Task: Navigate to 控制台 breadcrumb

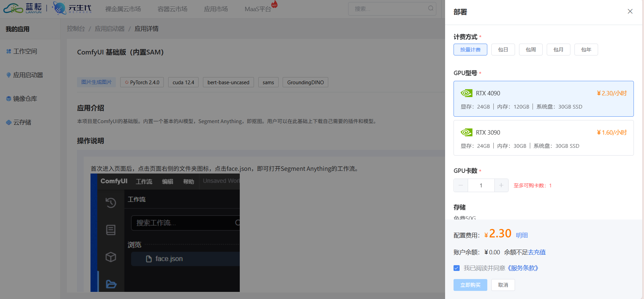Action: pyautogui.click(x=76, y=29)
